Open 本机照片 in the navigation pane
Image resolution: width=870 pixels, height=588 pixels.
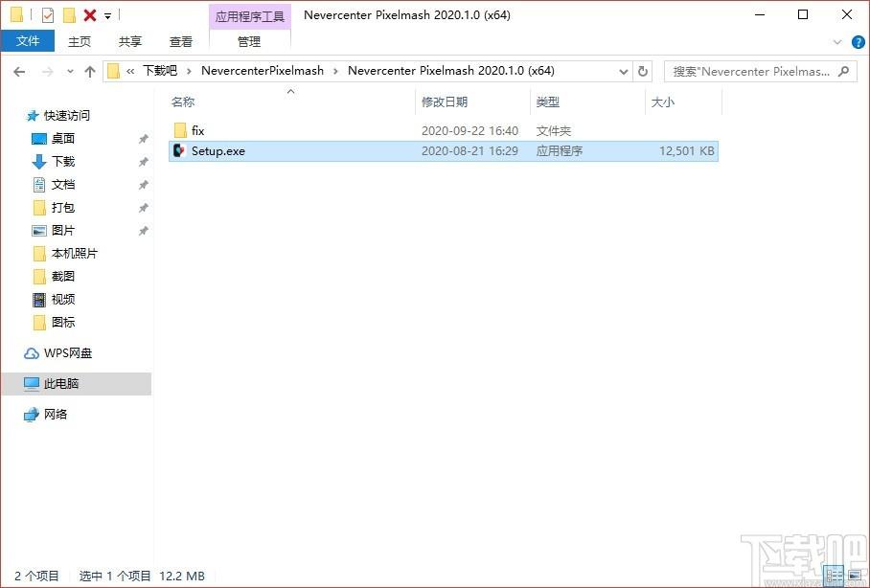(75, 254)
